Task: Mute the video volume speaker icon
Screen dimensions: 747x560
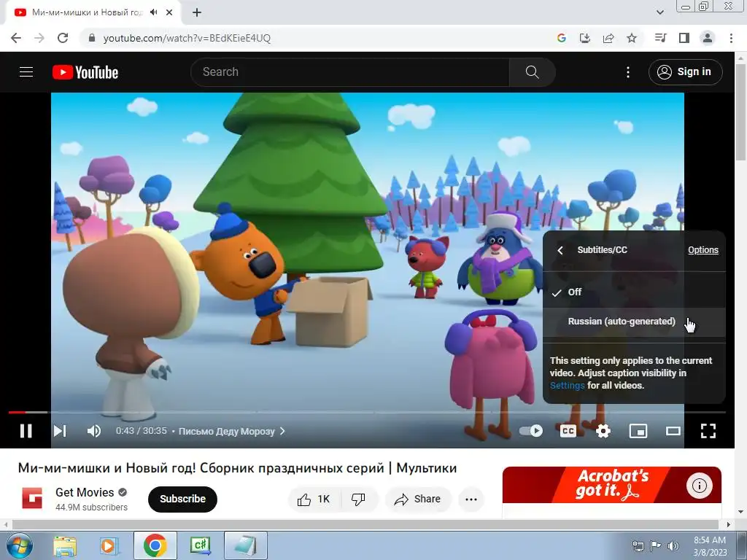Action: point(94,431)
